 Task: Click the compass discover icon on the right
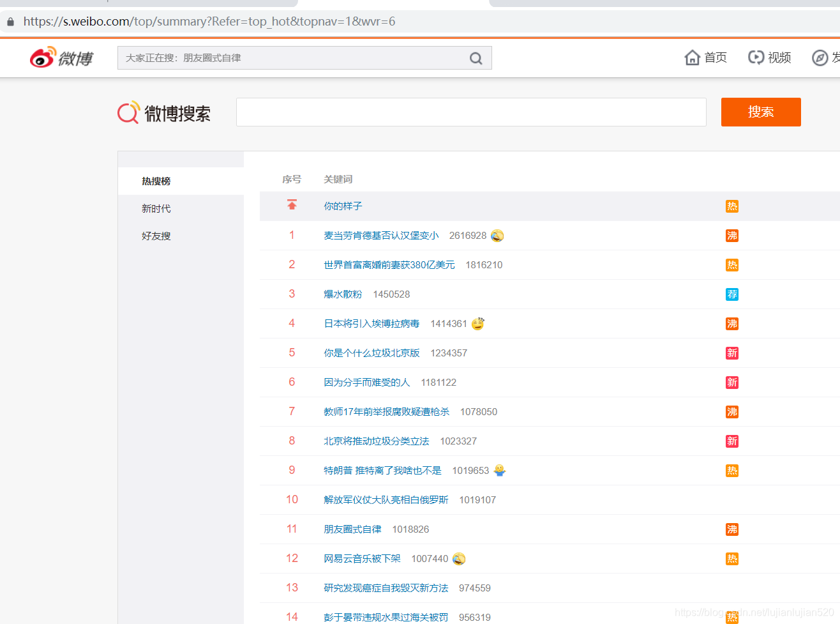(820, 57)
